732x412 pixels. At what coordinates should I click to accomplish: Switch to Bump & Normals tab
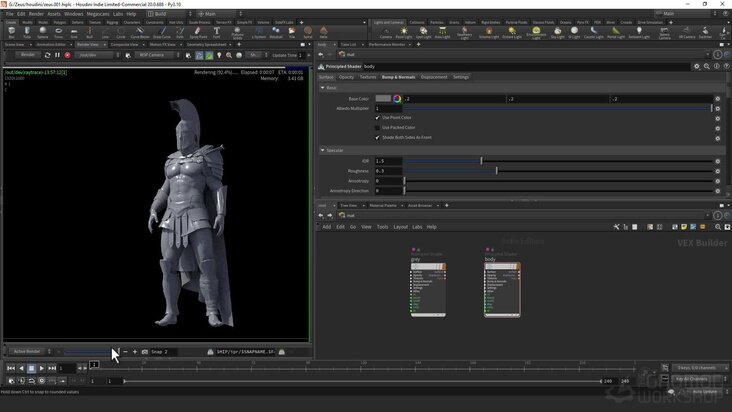point(398,77)
